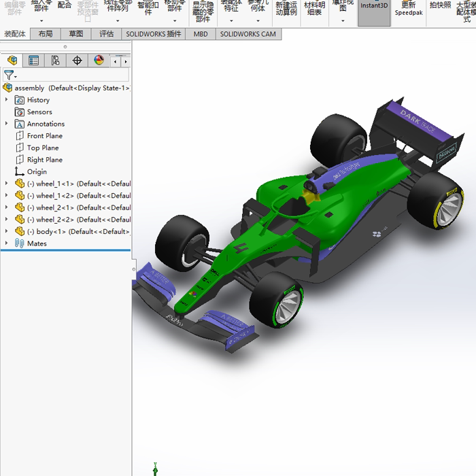Open the ConfigurationManager tab
The width and height of the screenshot is (476, 476).
[55, 61]
